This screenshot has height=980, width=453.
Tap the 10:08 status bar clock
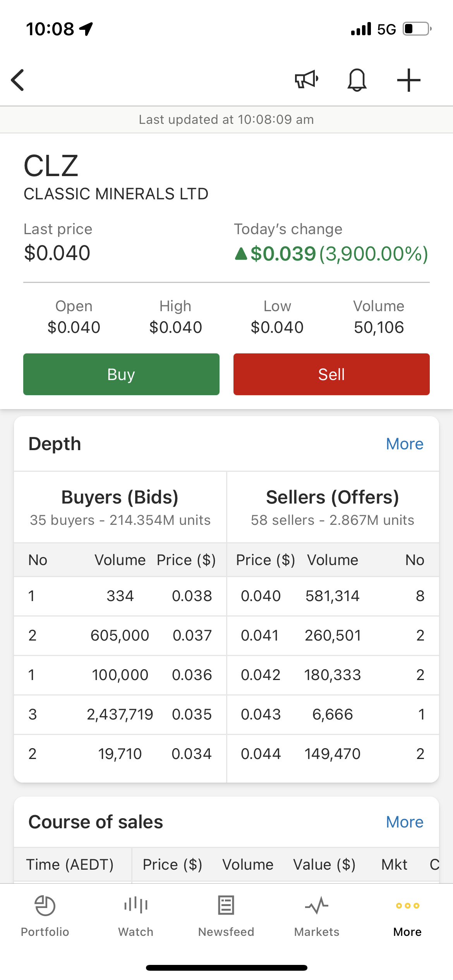50,29
